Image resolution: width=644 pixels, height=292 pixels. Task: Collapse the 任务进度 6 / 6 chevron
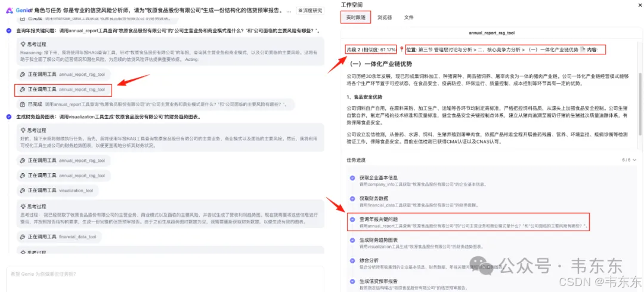[x=634, y=160]
